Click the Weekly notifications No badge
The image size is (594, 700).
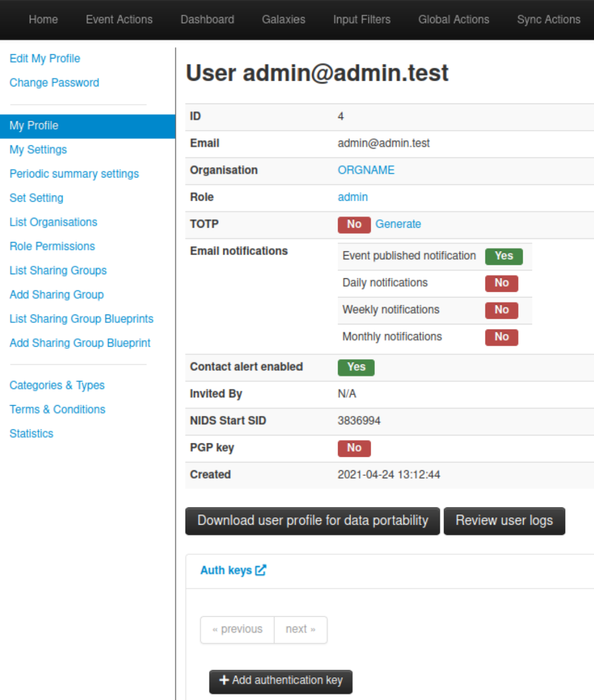point(501,310)
